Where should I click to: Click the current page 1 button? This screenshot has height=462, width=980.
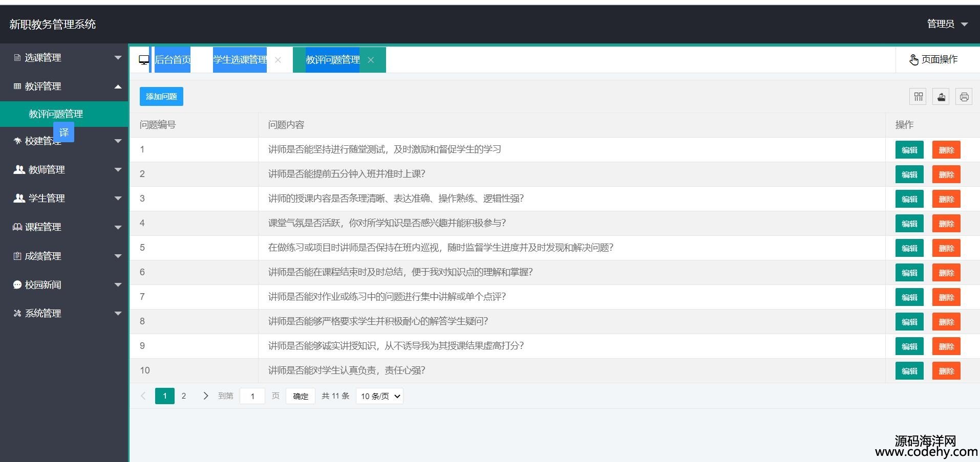pos(165,396)
